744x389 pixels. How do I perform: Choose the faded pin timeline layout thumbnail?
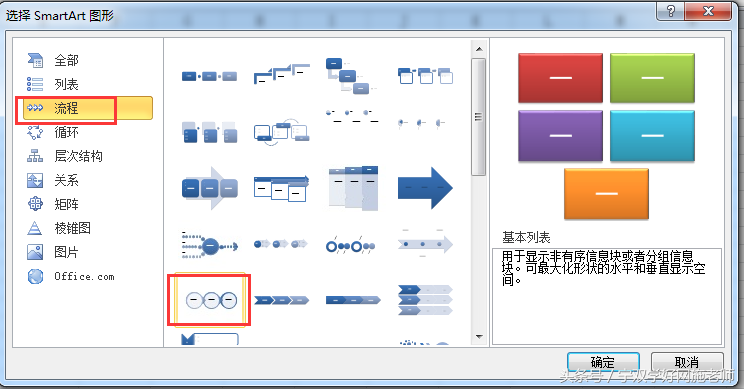[x=421, y=123]
